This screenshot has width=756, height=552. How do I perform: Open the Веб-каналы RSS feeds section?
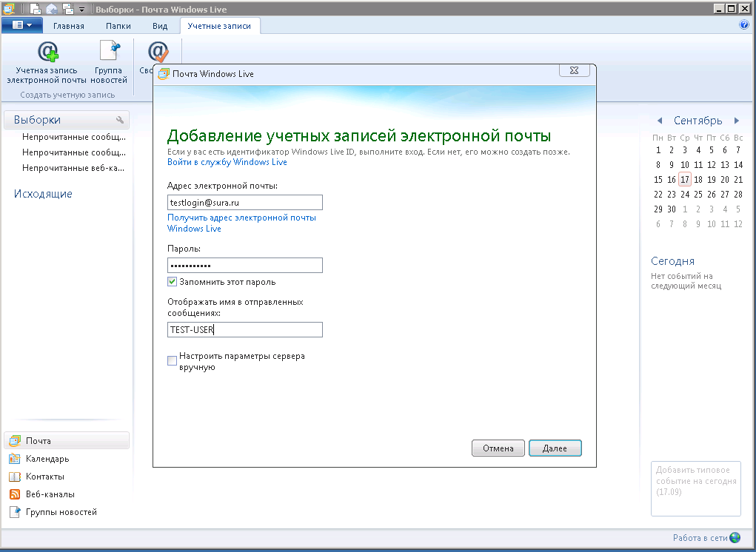pos(50,494)
